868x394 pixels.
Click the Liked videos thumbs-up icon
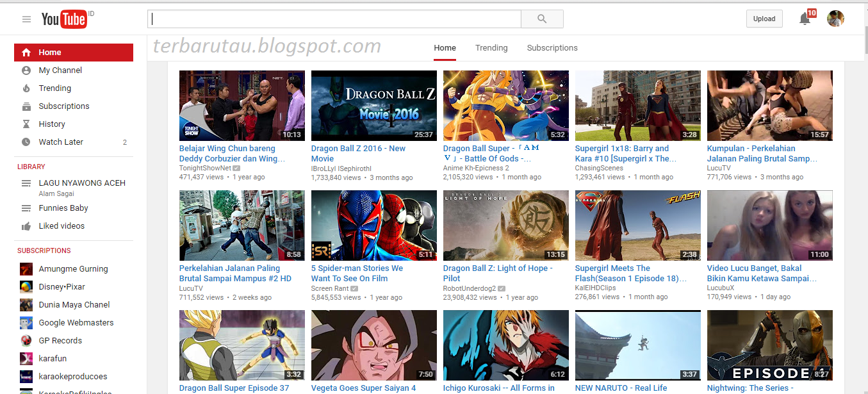point(26,226)
